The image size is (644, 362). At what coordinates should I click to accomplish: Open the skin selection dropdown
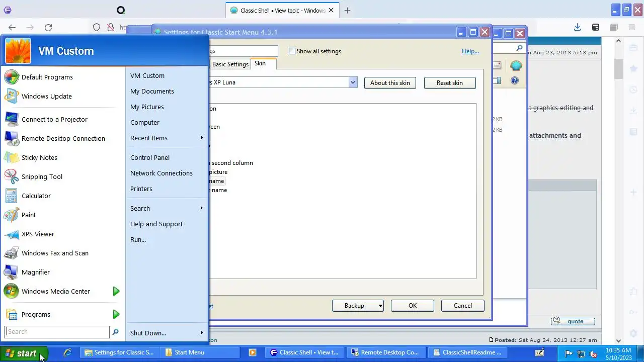point(353,82)
